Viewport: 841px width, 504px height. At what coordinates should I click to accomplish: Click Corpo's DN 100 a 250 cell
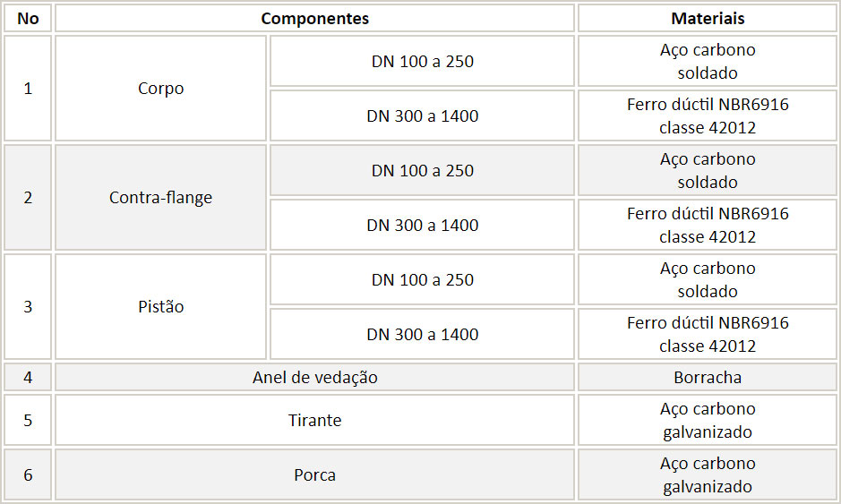(422, 61)
